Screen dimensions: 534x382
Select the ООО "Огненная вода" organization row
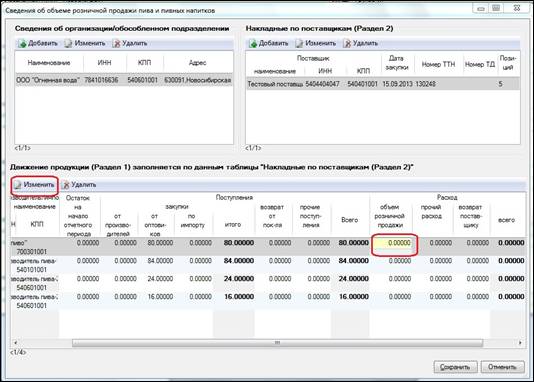point(124,80)
